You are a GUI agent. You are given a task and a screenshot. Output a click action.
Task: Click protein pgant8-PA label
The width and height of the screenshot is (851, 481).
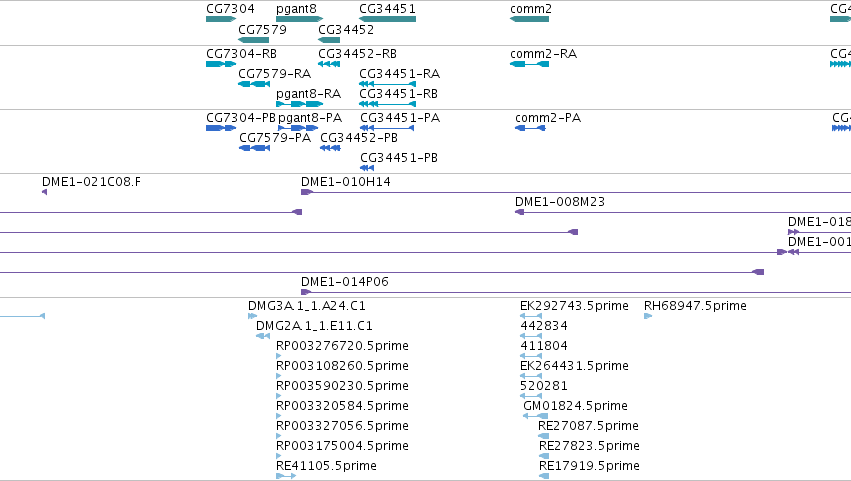[x=310, y=118]
